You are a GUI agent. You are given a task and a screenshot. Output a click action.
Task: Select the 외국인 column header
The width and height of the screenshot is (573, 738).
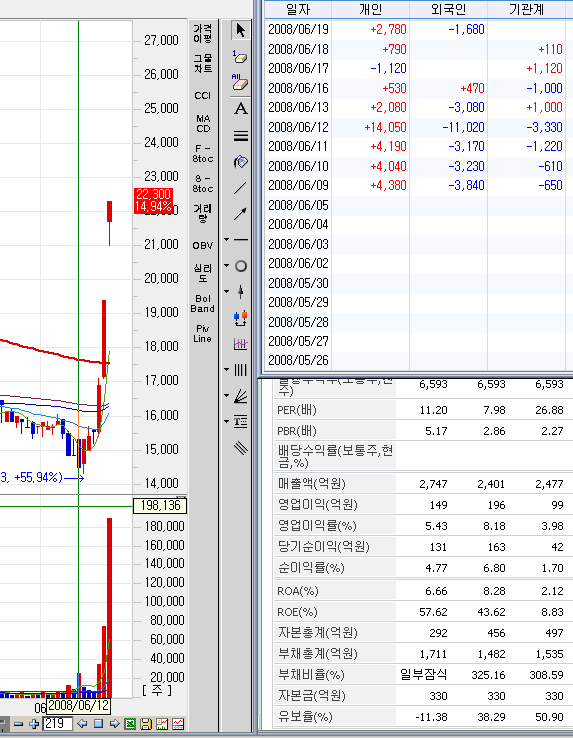pyautogui.click(x=448, y=9)
